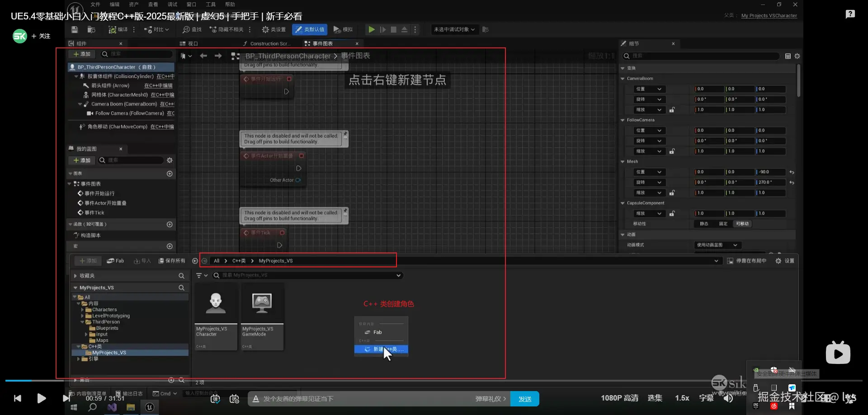868x415 pixels.
Task: Open 动画模式 使用动画蓝图 dropdown
Action: tap(717, 245)
